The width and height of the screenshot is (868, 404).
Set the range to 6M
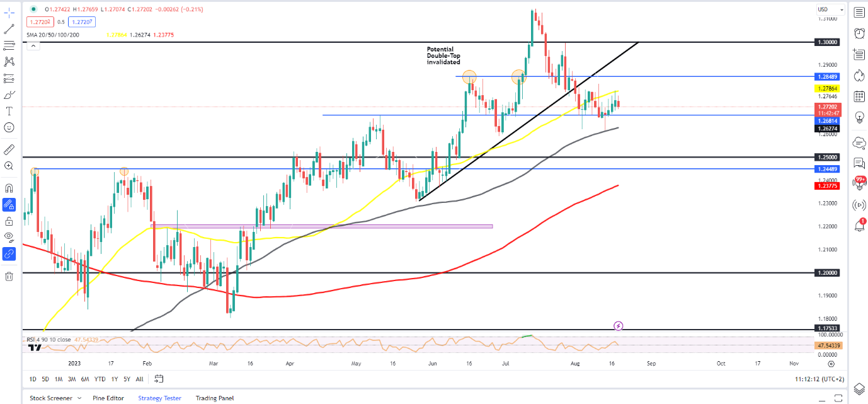click(x=84, y=379)
